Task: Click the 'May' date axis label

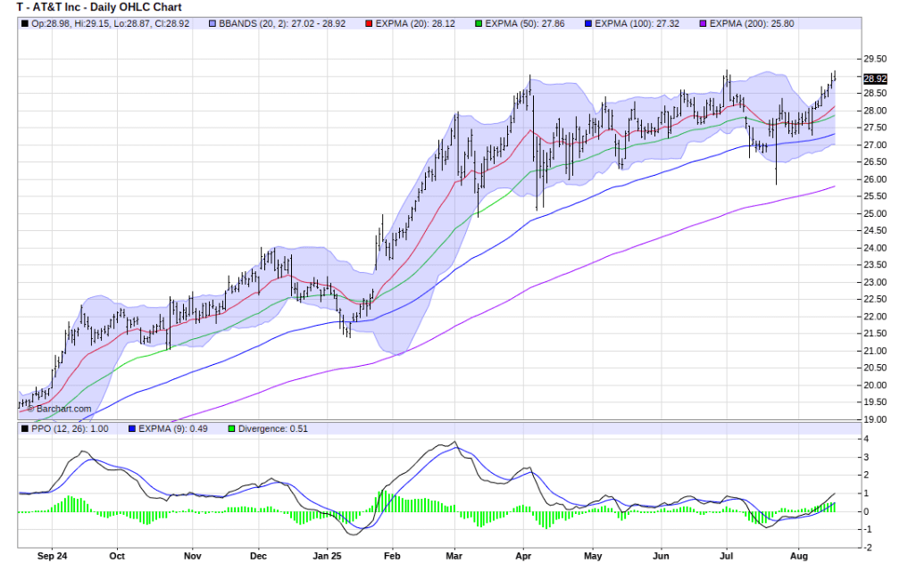Action: click(593, 556)
